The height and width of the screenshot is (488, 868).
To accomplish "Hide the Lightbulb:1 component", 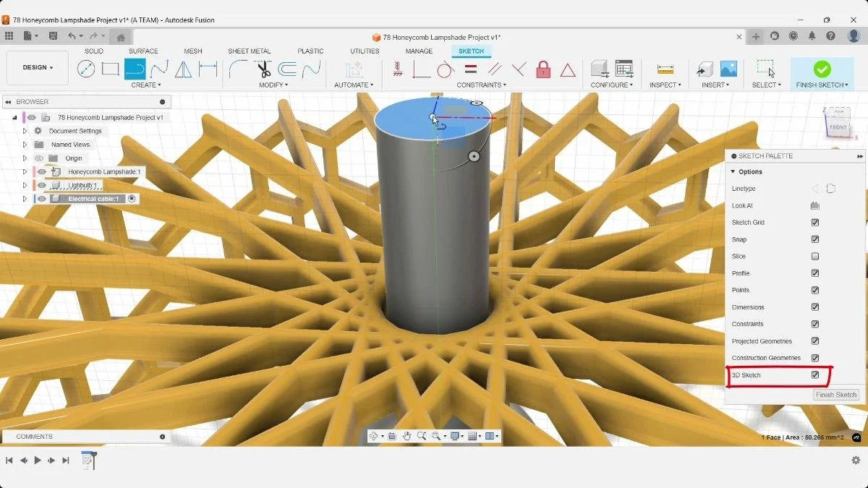I will click(x=42, y=186).
